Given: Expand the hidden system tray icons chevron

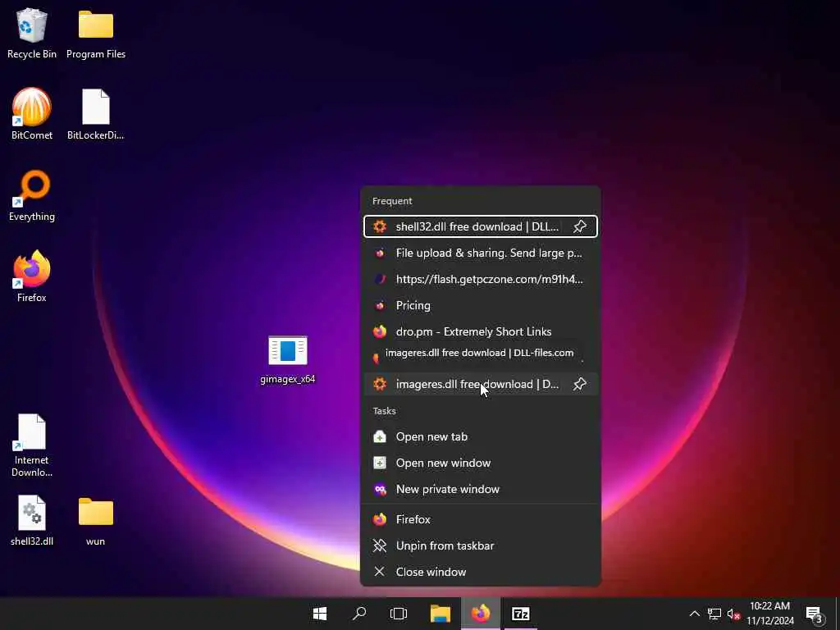Looking at the screenshot, I should (694, 614).
